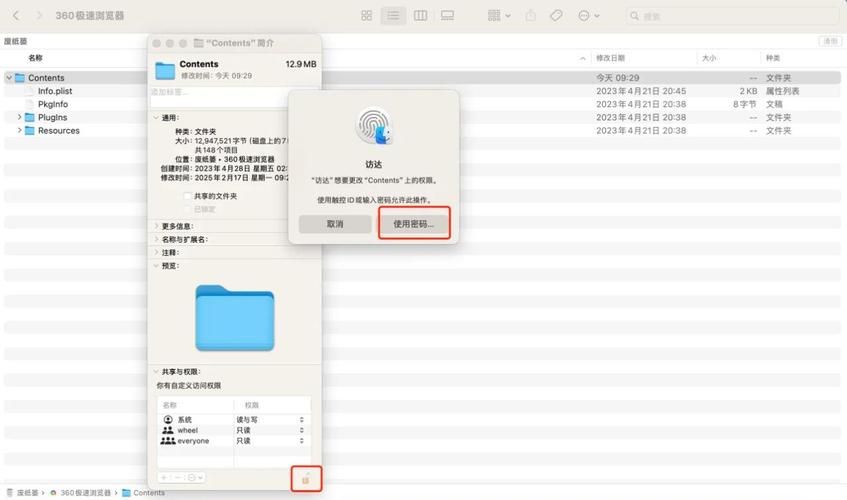Toggle the 已锁定 checkbox
The image size is (847, 500).
pyautogui.click(x=187, y=209)
